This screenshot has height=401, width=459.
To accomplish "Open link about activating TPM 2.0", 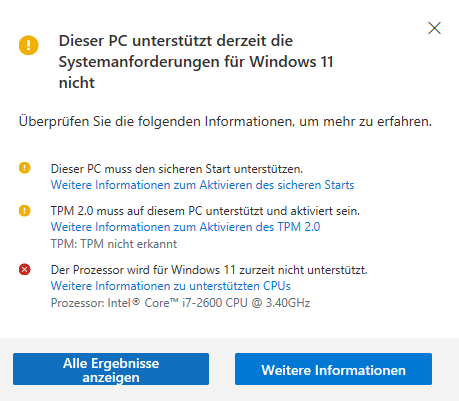I will pyautogui.click(x=185, y=227).
